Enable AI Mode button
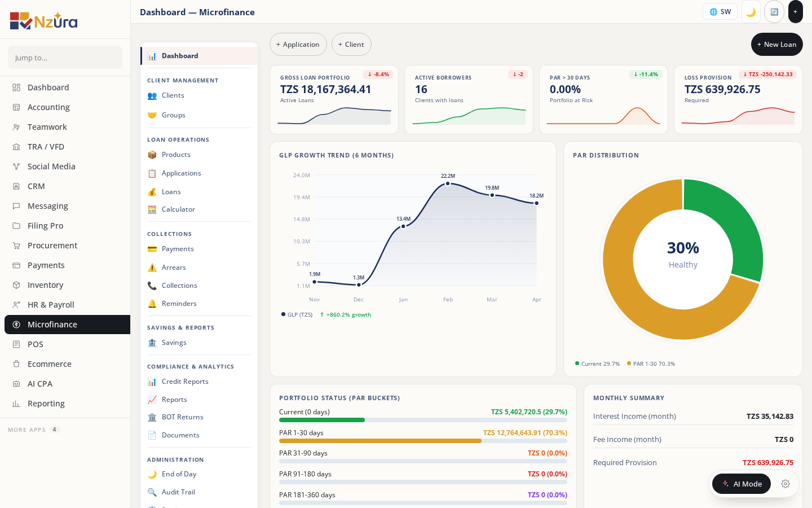The width and height of the screenshot is (812, 508). point(742,484)
